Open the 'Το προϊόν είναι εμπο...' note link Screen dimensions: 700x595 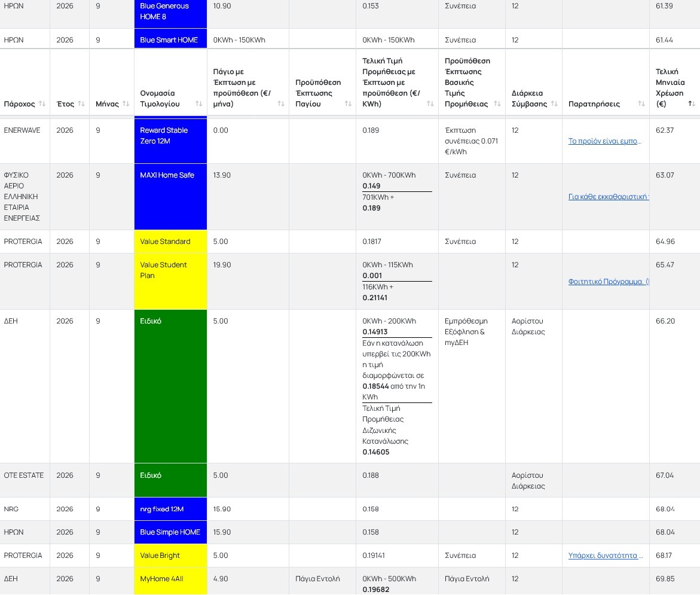(x=604, y=141)
